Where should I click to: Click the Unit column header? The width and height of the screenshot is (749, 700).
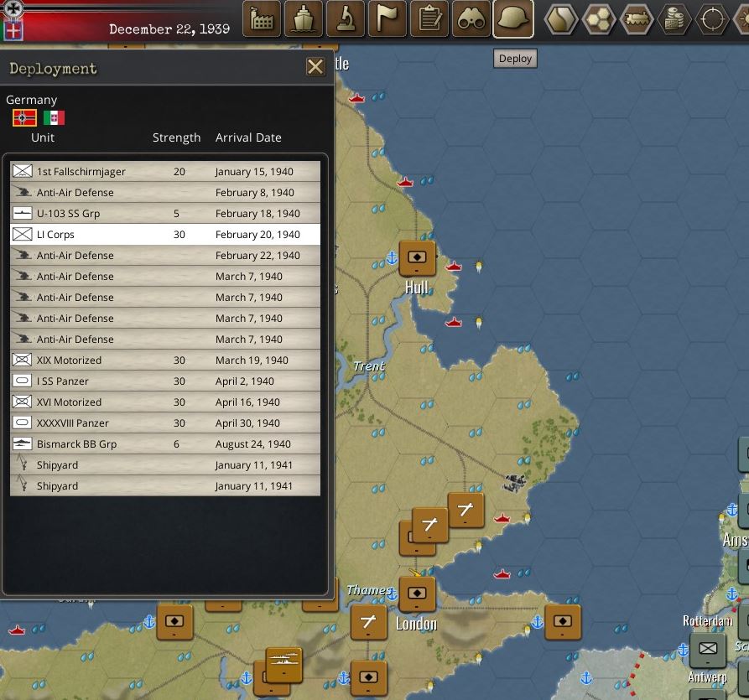click(x=43, y=137)
